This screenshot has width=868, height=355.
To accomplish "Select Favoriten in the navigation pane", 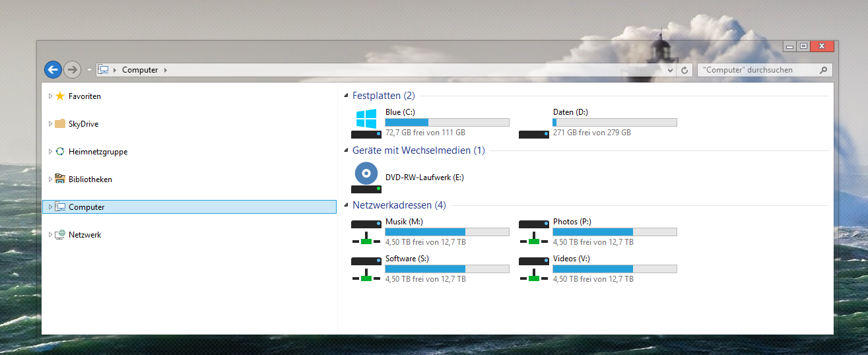I will click(84, 96).
